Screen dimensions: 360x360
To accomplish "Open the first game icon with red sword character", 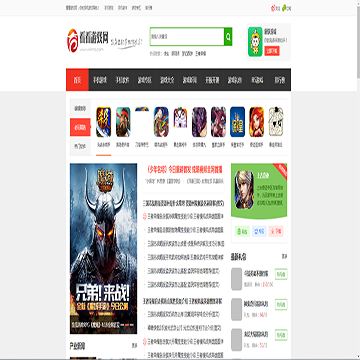I will [x=103, y=122].
